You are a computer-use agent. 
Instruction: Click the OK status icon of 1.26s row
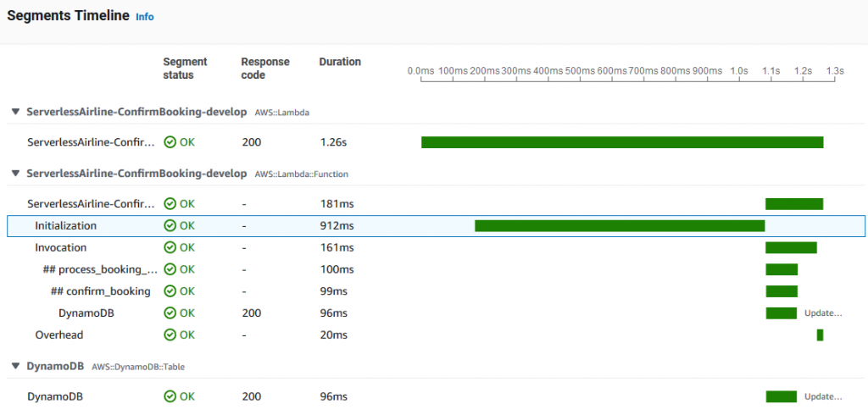(x=170, y=142)
